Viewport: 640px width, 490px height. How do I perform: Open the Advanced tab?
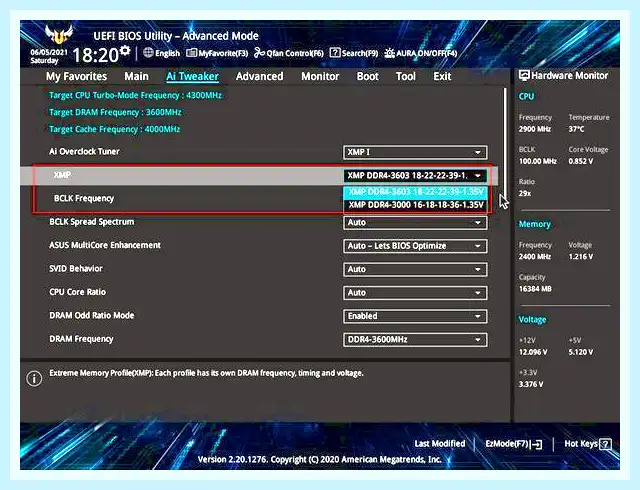pyautogui.click(x=260, y=76)
